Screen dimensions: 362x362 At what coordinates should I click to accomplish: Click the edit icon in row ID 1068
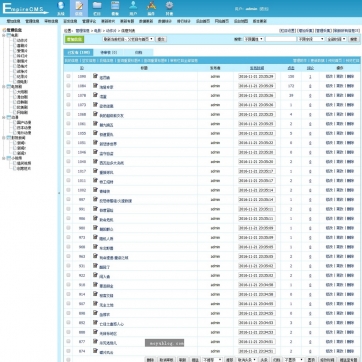(x=95, y=114)
